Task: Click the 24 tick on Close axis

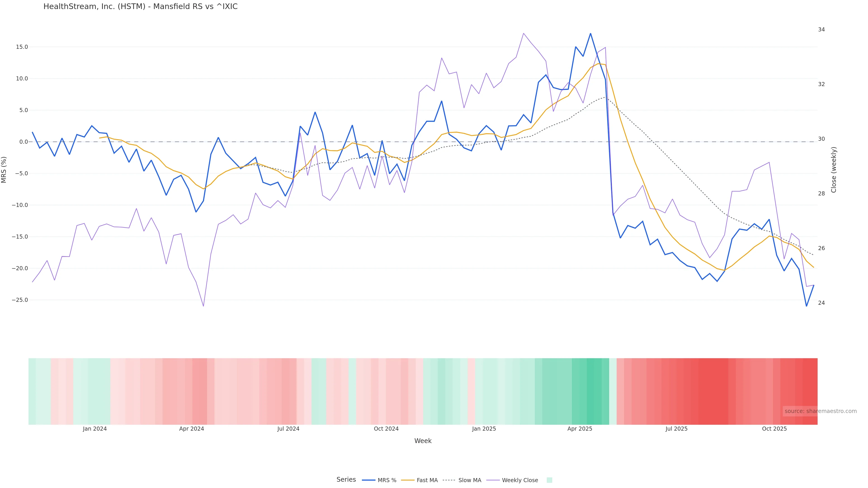Action: pyautogui.click(x=821, y=303)
